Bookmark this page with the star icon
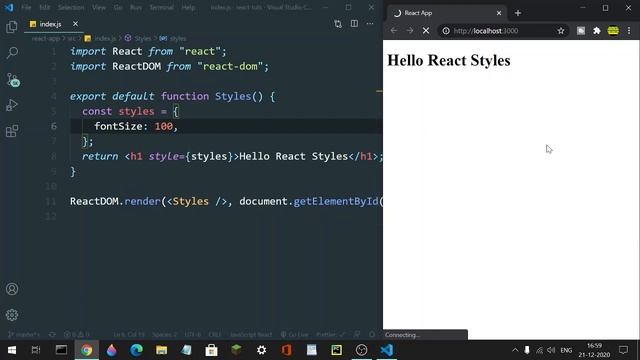The height and width of the screenshot is (360, 640). [x=561, y=31]
